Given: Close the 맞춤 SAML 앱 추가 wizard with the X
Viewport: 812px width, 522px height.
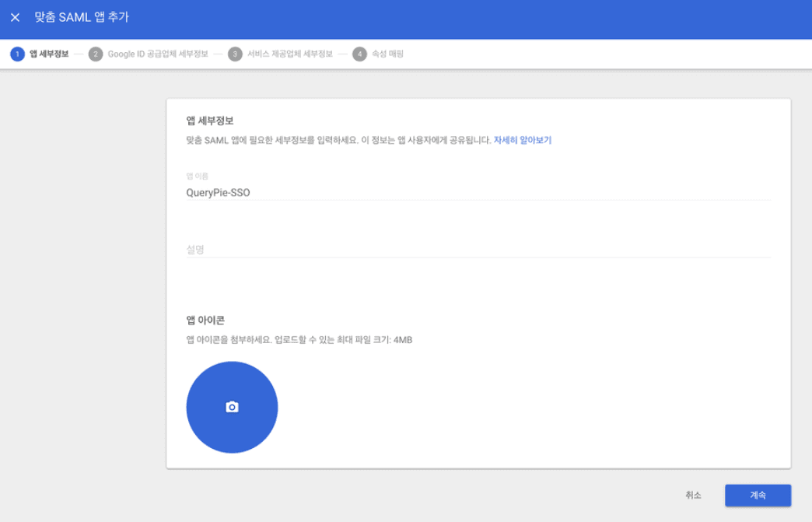Looking at the screenshot, I should pyautogui.click(x=15, y=19).
